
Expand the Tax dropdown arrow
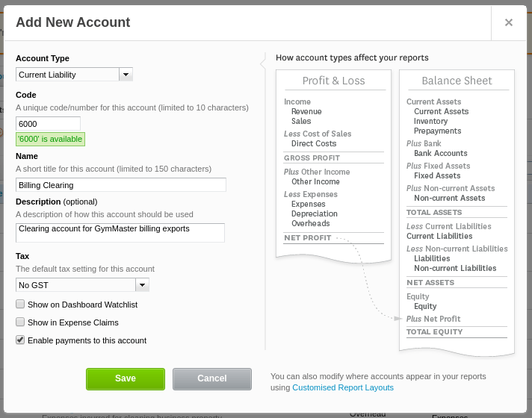pyautogui.click(x=142, y=285)
